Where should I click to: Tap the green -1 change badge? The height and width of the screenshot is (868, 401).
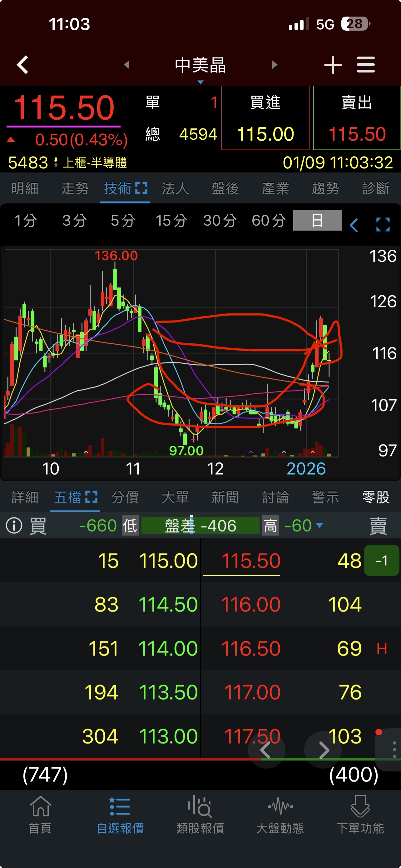pyautogui.click(x=382, y=560)
